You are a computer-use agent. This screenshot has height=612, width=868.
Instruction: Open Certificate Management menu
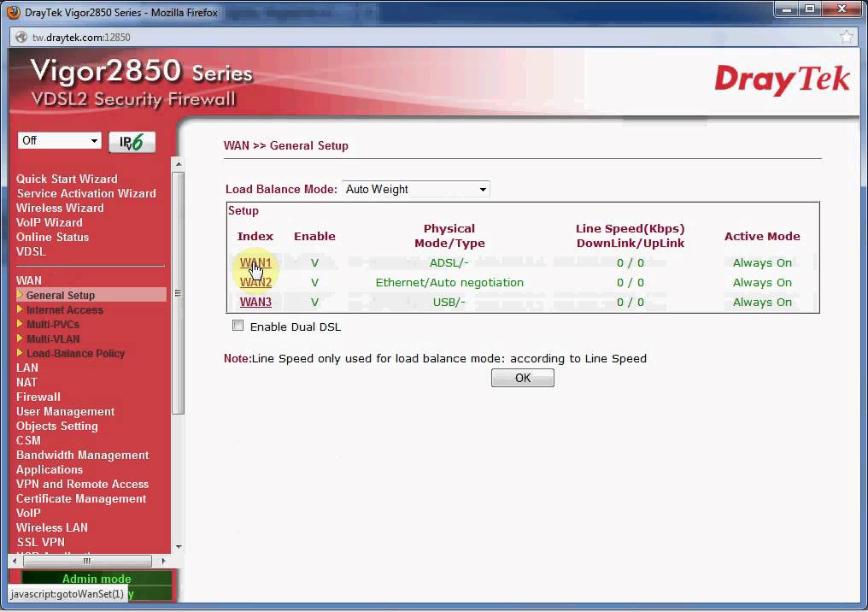tap(81, 498)
